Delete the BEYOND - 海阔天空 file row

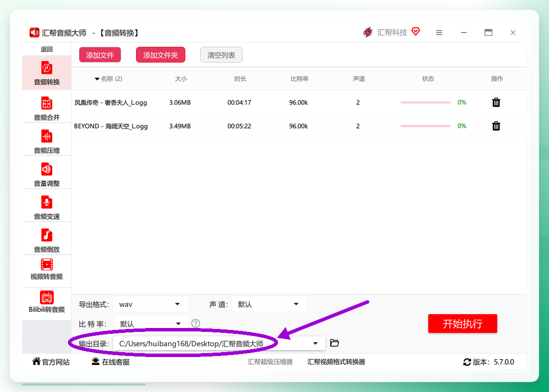496,126
